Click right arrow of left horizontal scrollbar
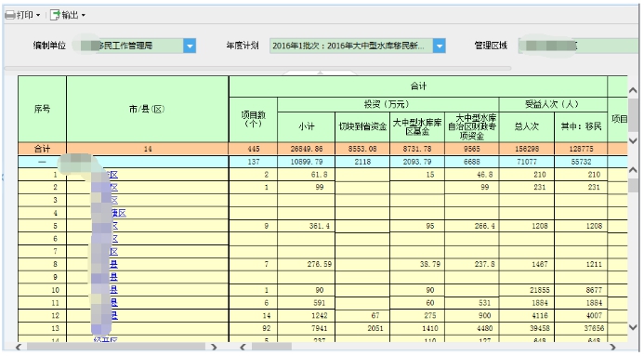The image size is (644, 356). click(x=214, y=347)
